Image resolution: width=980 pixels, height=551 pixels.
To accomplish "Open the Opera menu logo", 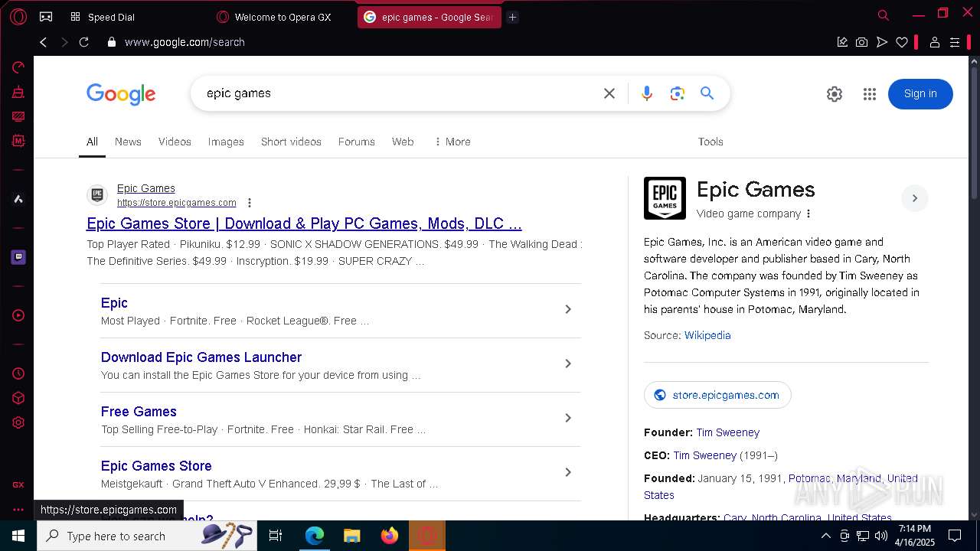I will (x=19, y=16).
